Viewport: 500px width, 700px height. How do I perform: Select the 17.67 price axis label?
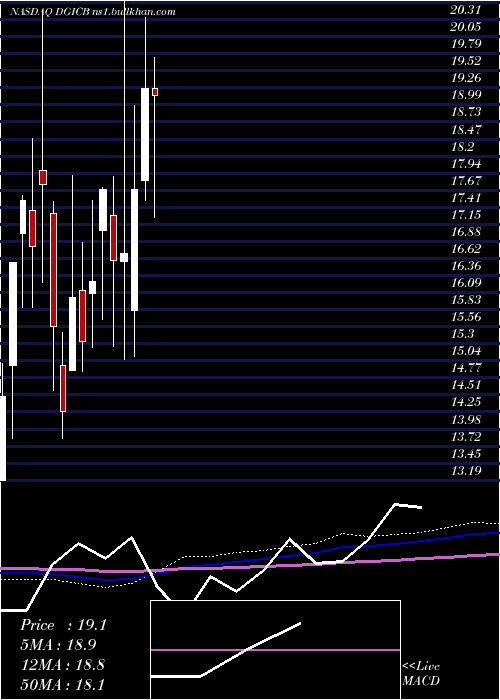pos(466,180)
